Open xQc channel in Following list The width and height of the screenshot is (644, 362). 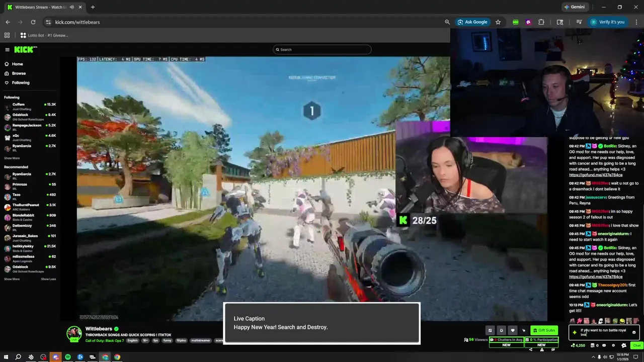[x=30, y=137]
